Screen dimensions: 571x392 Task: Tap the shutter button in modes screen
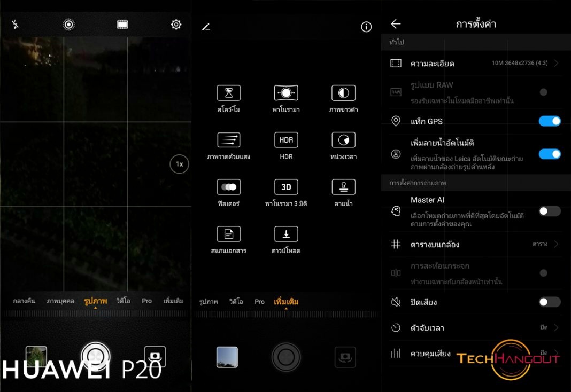[x=286, y=357]
